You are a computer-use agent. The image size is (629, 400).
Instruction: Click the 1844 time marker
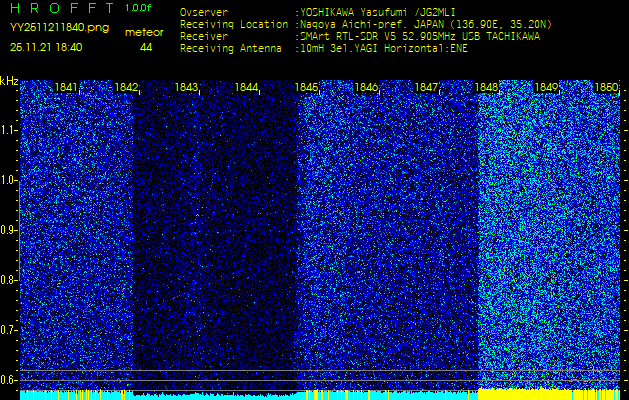[246, 87]
